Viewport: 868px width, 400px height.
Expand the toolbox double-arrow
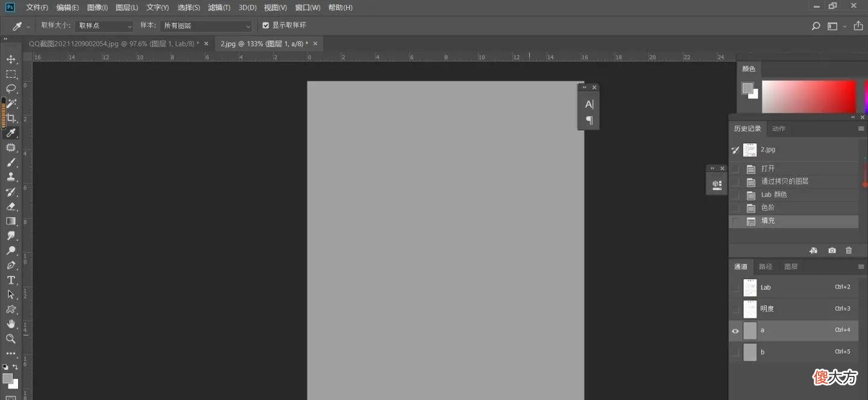pos(6,39)
